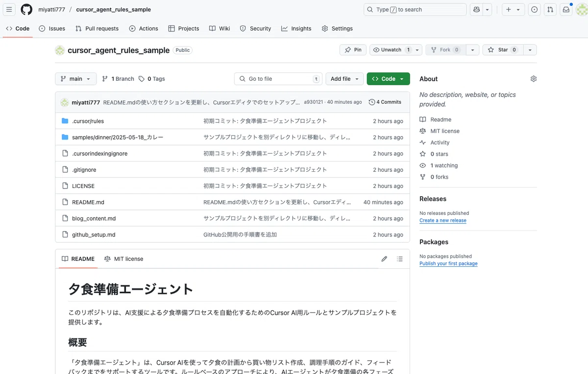View the 1 watching link

[439, 165]
